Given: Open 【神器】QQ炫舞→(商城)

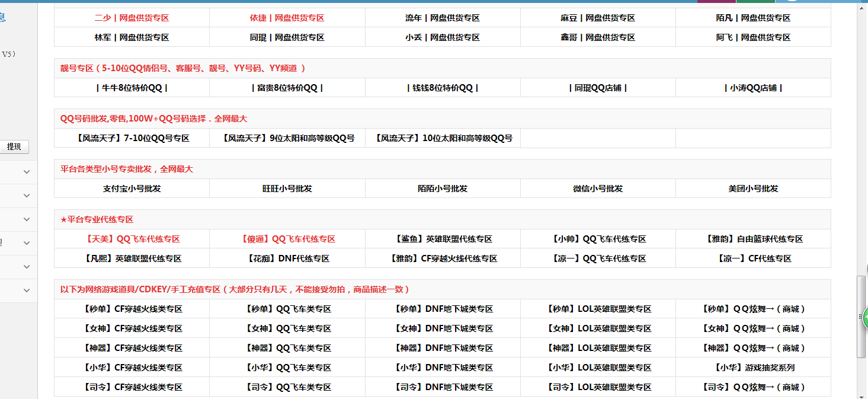Looking at the screenshot, I should click(x=753, y=348).
